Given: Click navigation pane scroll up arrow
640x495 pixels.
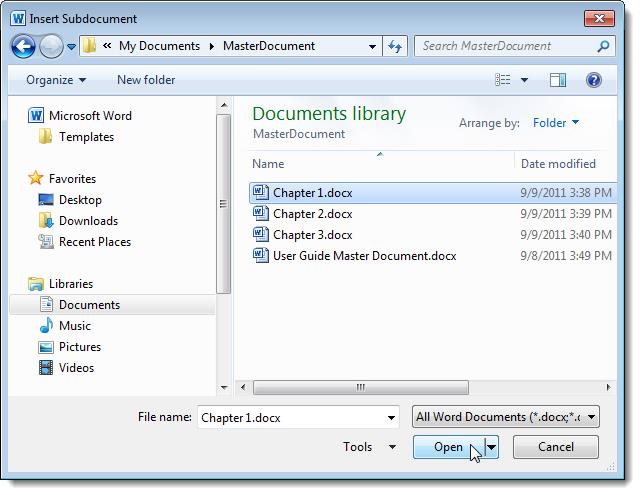Looking at the screenshot, I should click(x=224, y=105).
